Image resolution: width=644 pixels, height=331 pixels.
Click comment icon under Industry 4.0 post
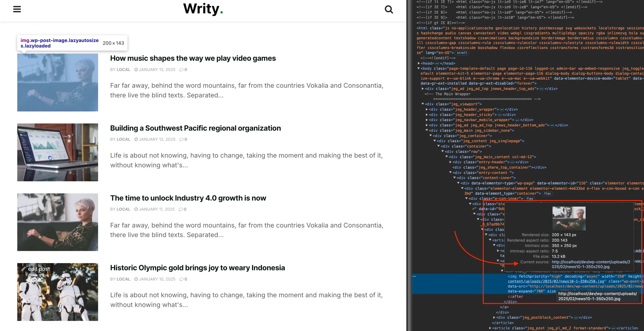click(x=181, y=209)
